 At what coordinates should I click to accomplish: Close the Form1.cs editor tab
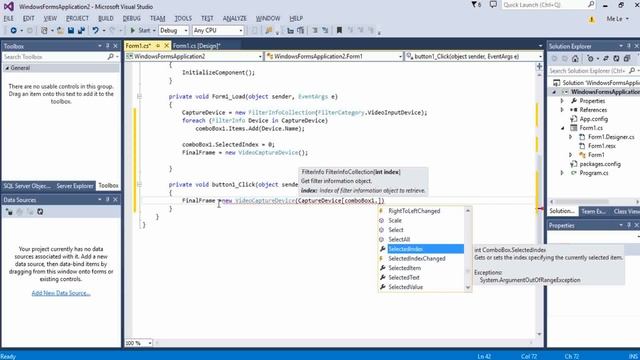pyautogui.click(x=166, y=46)
